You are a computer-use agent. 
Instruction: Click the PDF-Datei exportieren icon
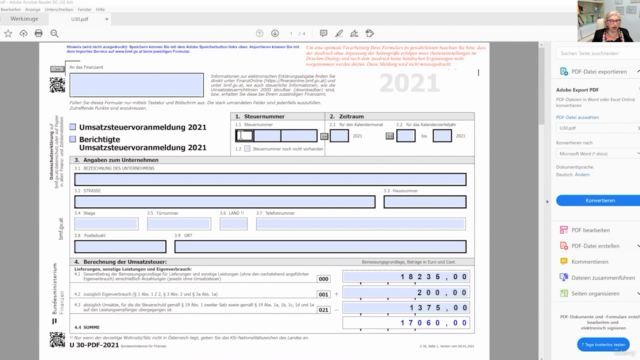pyautogui.click(x=564, y=71)
